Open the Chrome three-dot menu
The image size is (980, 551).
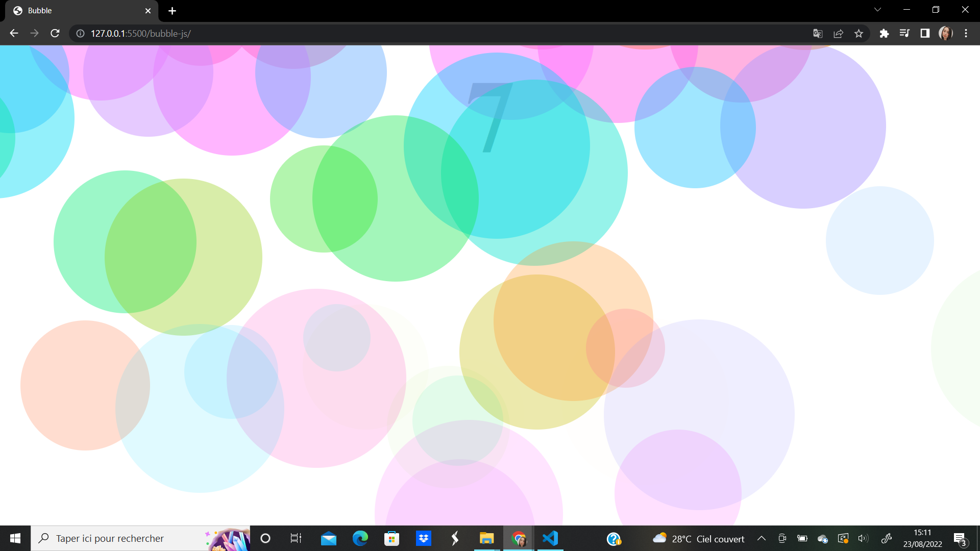click(x=966, y=33)
